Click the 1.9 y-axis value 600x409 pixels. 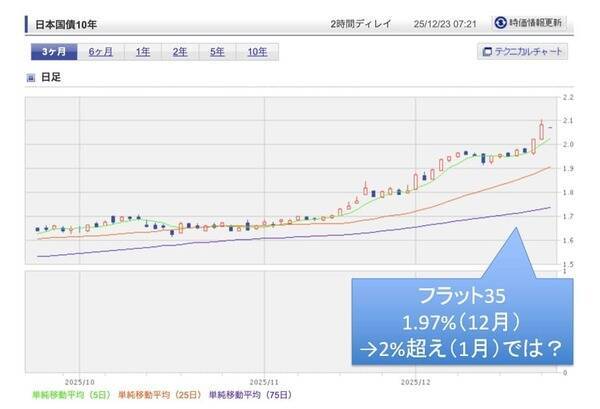point(568,169)
